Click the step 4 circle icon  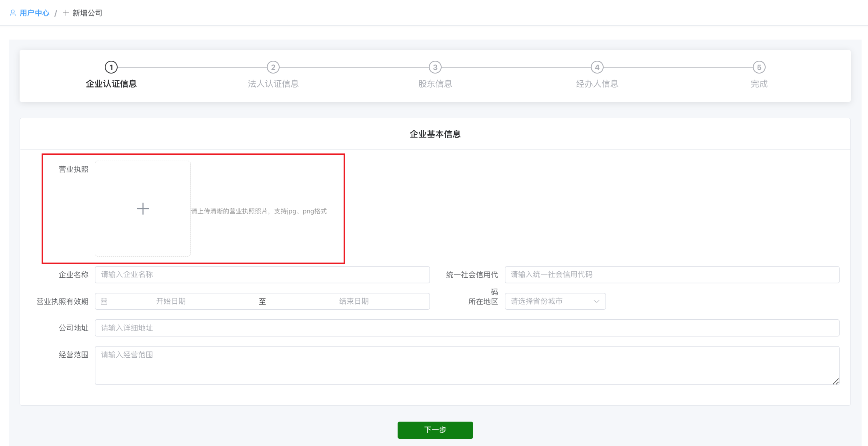click(x=597, y=67)
